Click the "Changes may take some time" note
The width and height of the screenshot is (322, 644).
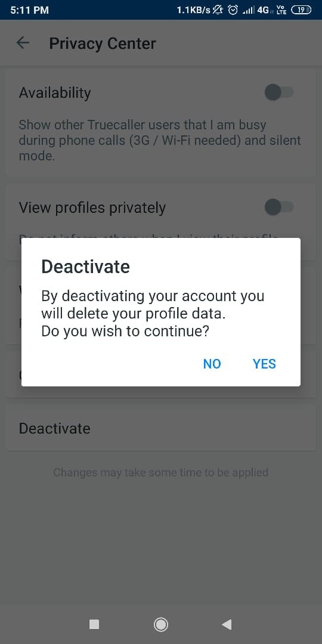pyautogui.click(x=160, y=472)
